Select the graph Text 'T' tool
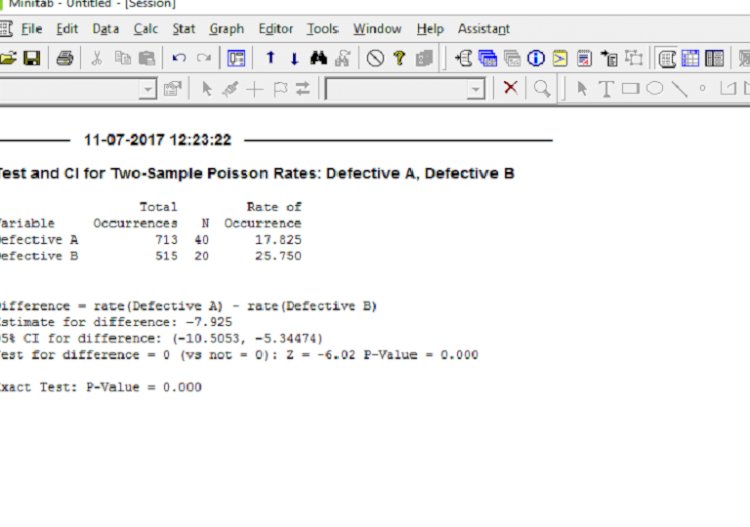This screenshot has height=527, width=750. click(606, 89)
